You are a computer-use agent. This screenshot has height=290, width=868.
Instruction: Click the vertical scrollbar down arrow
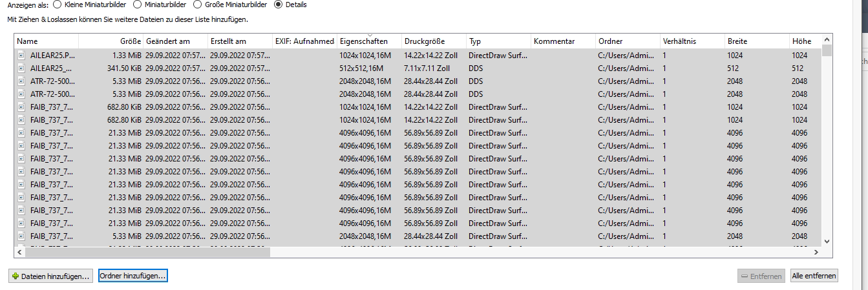click(827, 241)
